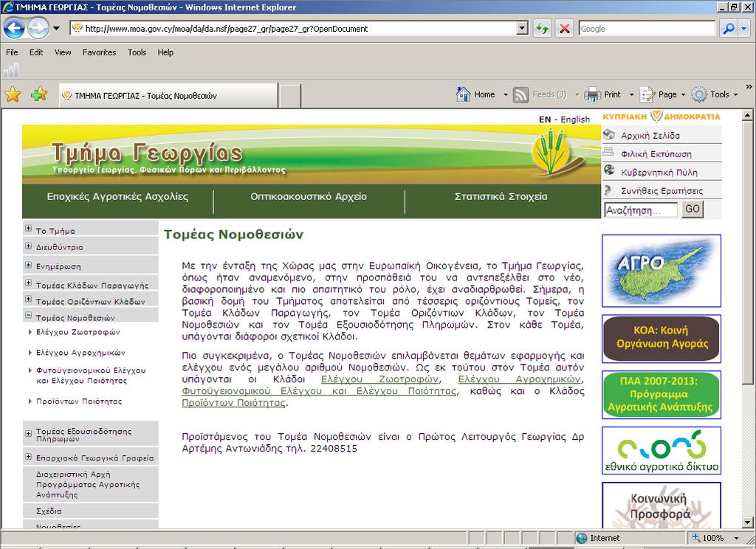Image resolution: width=756 pixels, height=549 pixels.
Task: Click the Add to Favorites star-plus icon
Action: (x=39, y=94)
